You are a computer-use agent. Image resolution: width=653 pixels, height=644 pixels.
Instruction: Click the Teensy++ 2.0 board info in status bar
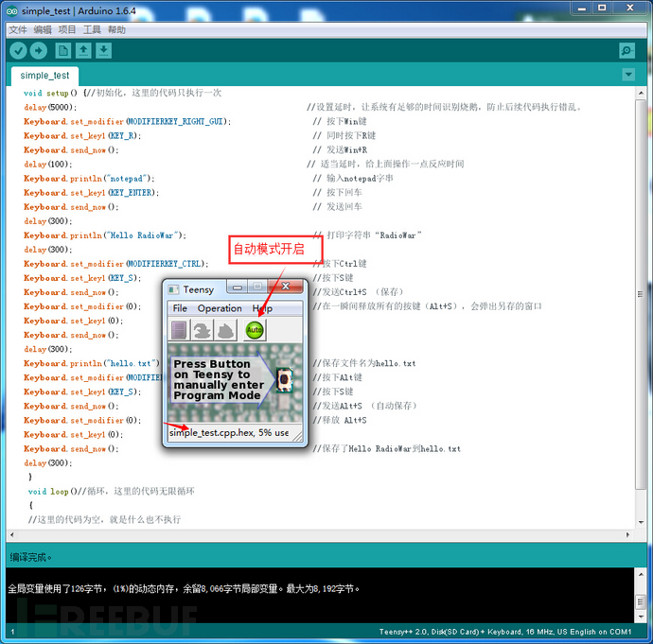click(505, 632)
